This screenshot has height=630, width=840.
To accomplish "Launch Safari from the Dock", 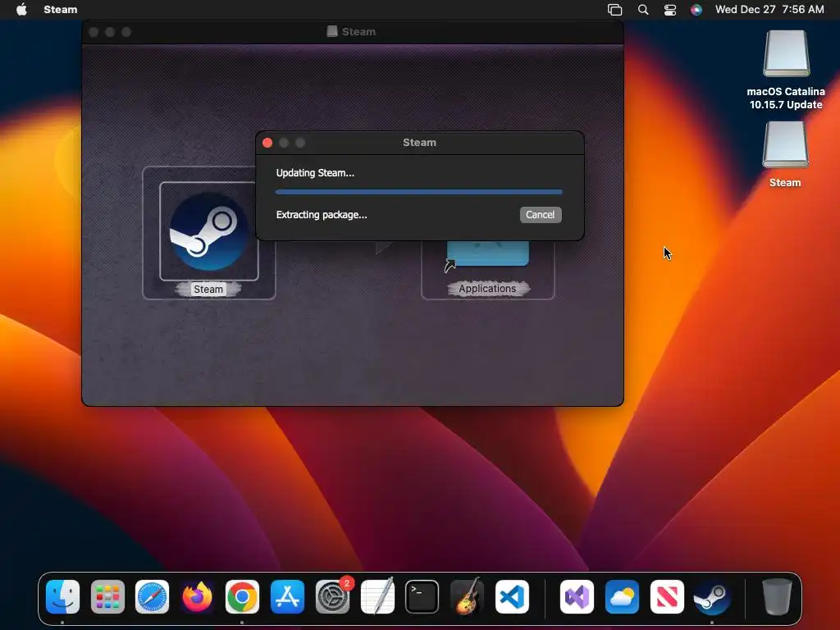I will point(152,596).
